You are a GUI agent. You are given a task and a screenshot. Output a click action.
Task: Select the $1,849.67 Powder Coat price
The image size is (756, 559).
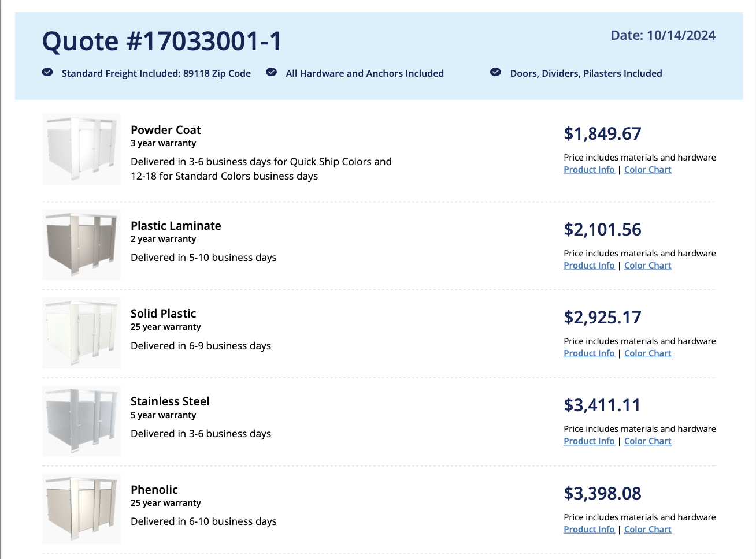[x=602, y=134]
